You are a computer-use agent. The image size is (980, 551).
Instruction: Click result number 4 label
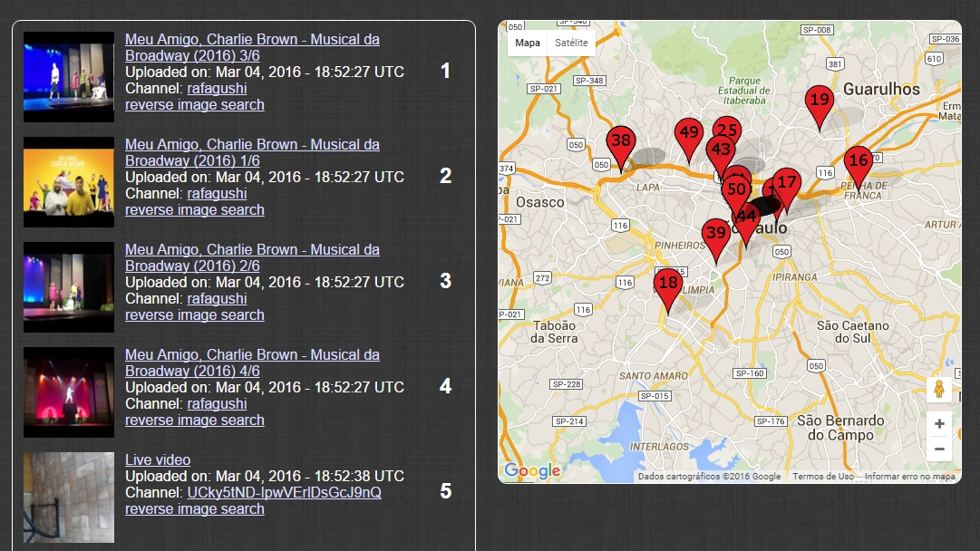tap(445, 386)
